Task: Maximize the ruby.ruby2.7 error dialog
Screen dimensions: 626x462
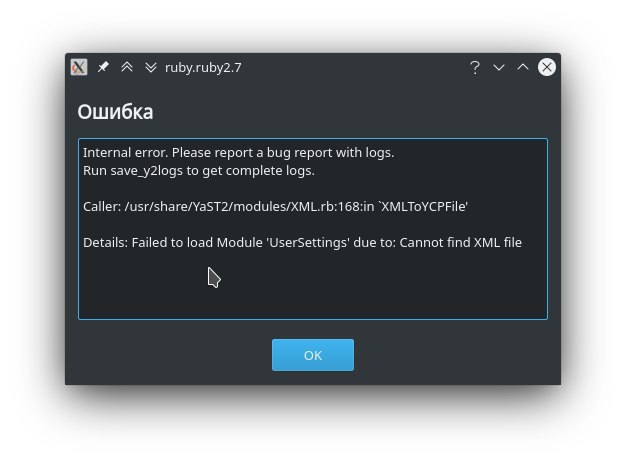Action: (523, 67)
